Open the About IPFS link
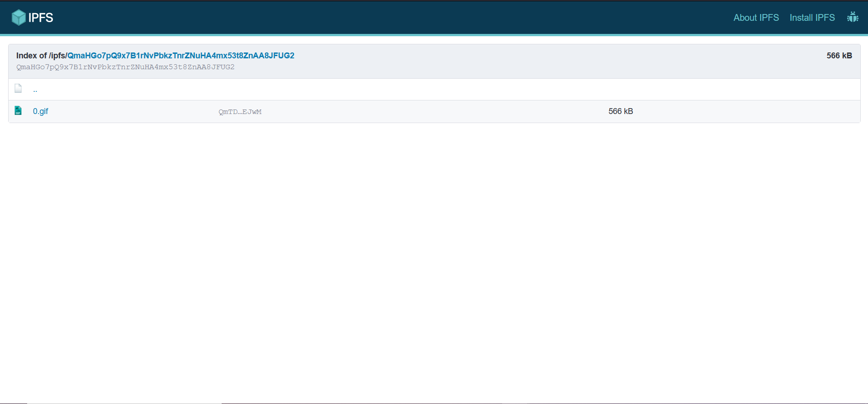The height and width of the screenshot is (404, 868). point(756,18)
